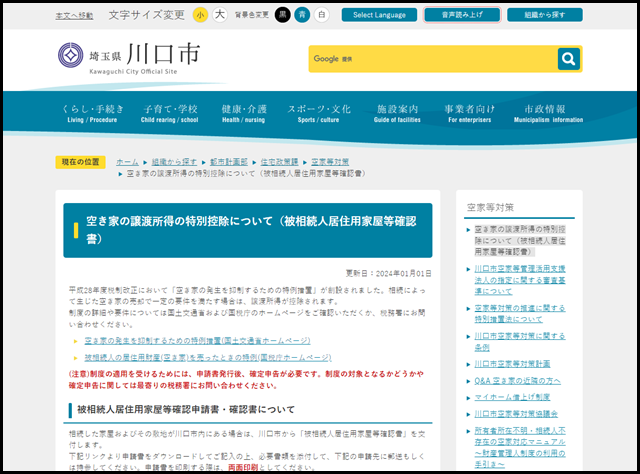This screenshot has height=474, width=640.
Task: Click 空家等対策 breadcrumb link
Action: pyautogui.click(x=330, y=162)
